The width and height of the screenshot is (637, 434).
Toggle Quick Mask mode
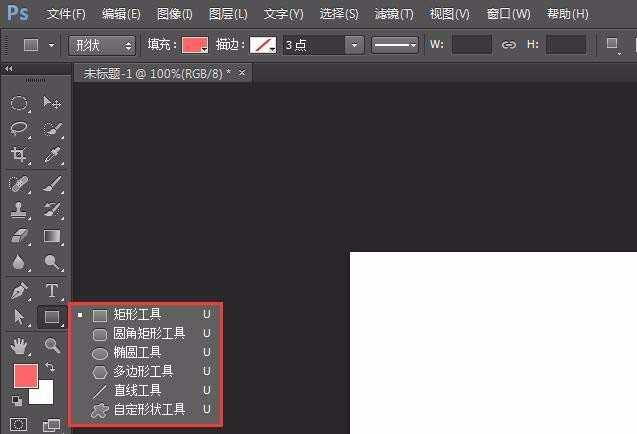(x=19, y=425)
